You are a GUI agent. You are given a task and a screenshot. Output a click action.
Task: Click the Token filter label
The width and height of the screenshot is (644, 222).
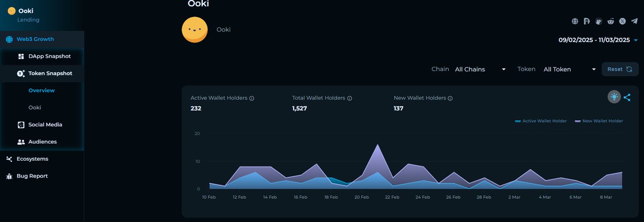pyautogui.click(x=526, y=69)
